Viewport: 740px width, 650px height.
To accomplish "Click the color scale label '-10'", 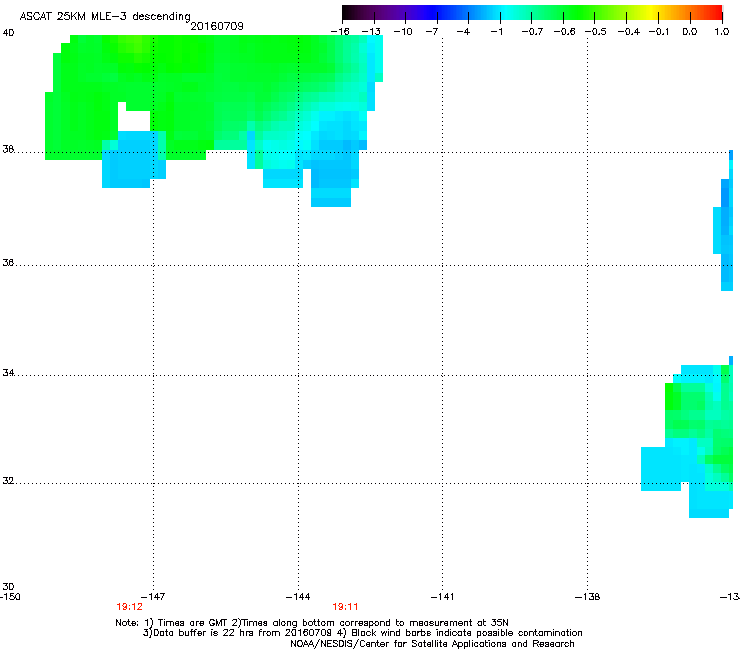I will point(403,32).
